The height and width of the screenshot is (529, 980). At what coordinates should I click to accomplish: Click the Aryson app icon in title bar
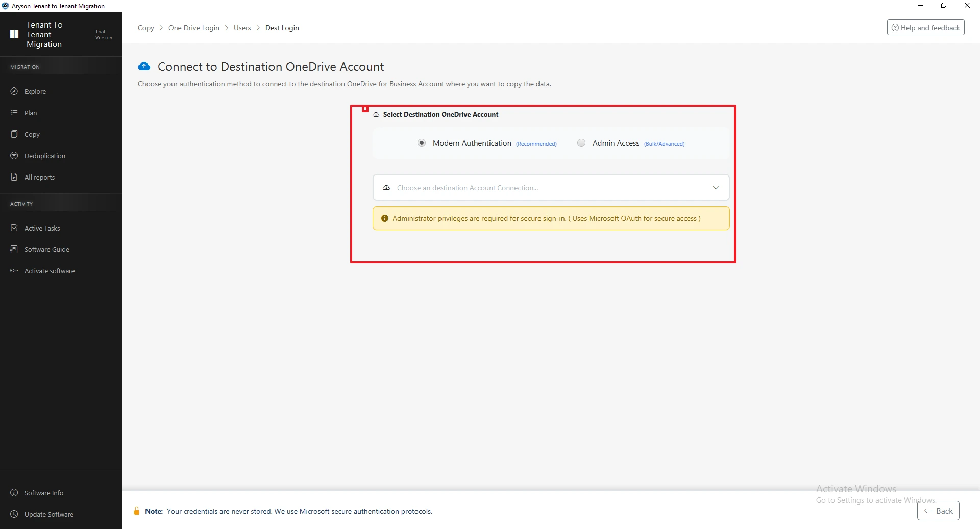tap(6, 6)
